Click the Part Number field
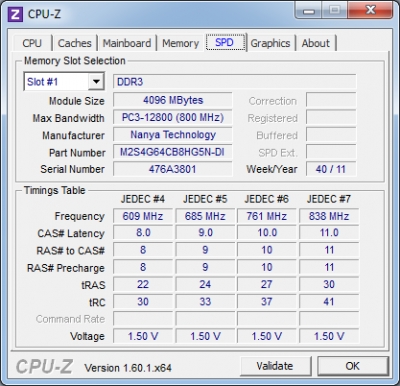400x386 pixels. 173,152
